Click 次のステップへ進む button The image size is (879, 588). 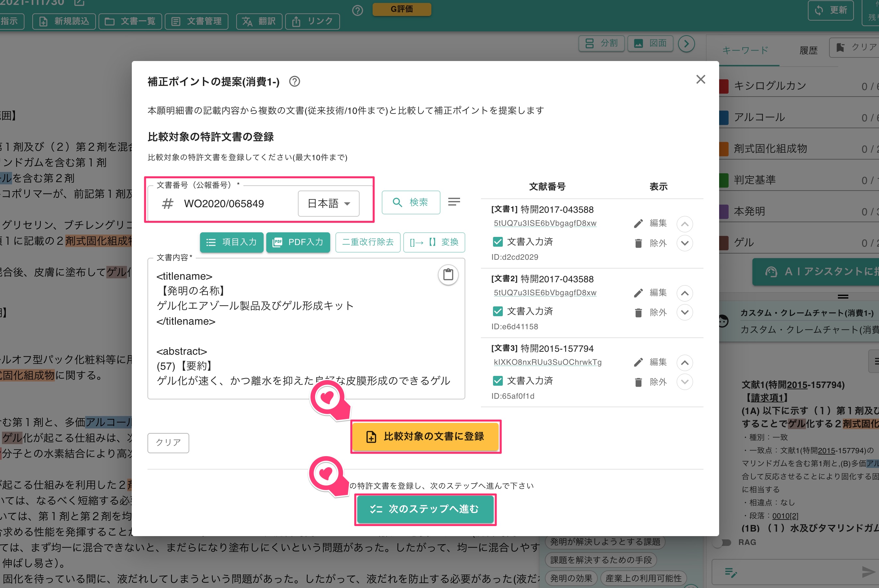pyautogui.click(x=425, y=509)
